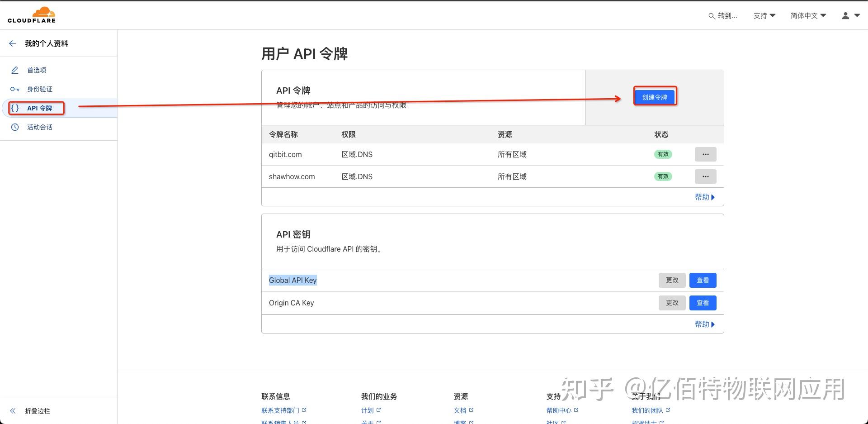Click the 权限 column header
Screen dimensions: 868x424
click(349, 134)
